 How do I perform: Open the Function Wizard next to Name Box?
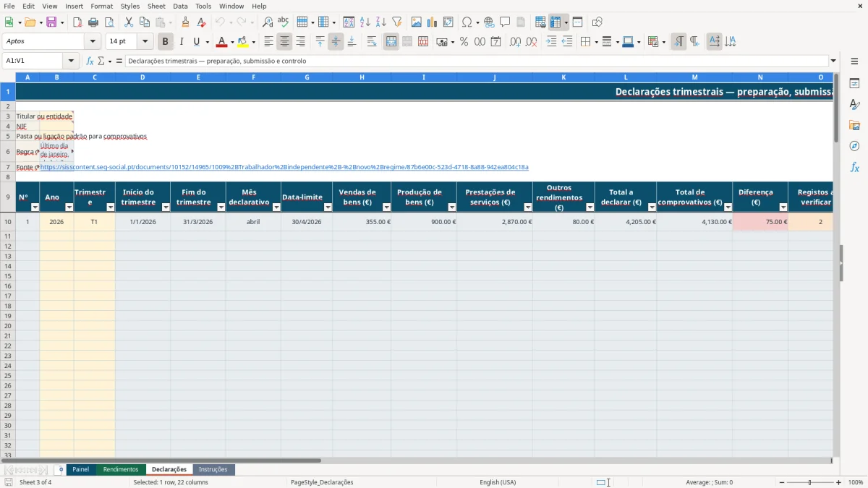[x=90, y=61]
